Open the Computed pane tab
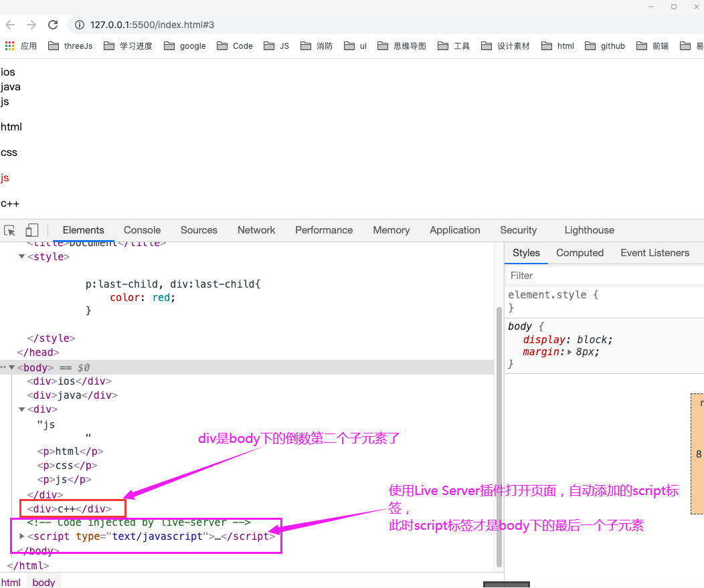Image resolution: width=704 pixels, height=588 pixels. click(580, 253)
